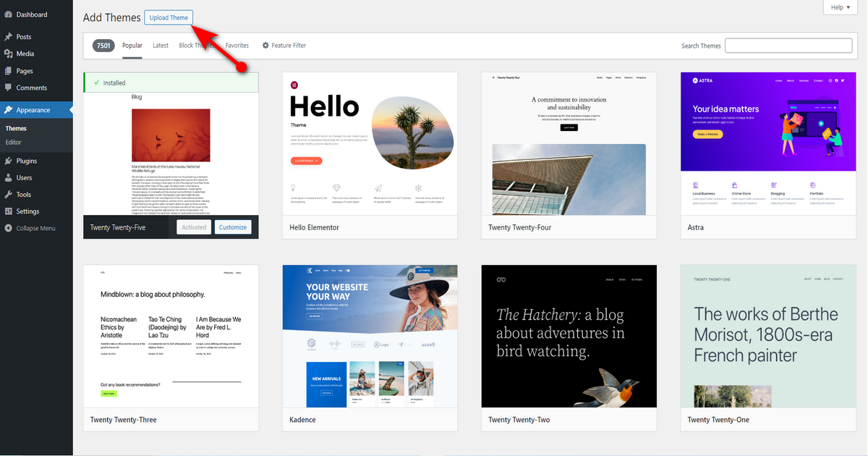Click the Kadence theme name
The image size is (868, 456).
pos(302,420)
